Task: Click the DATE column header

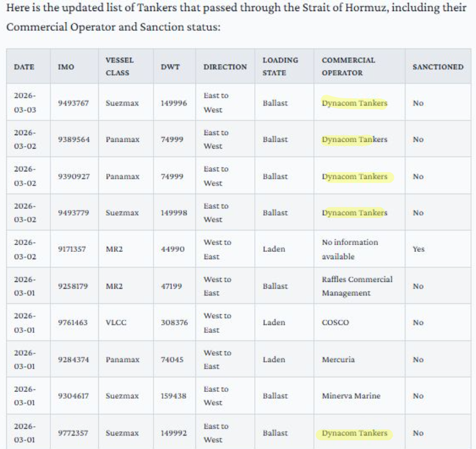Action: pos(24,67)
